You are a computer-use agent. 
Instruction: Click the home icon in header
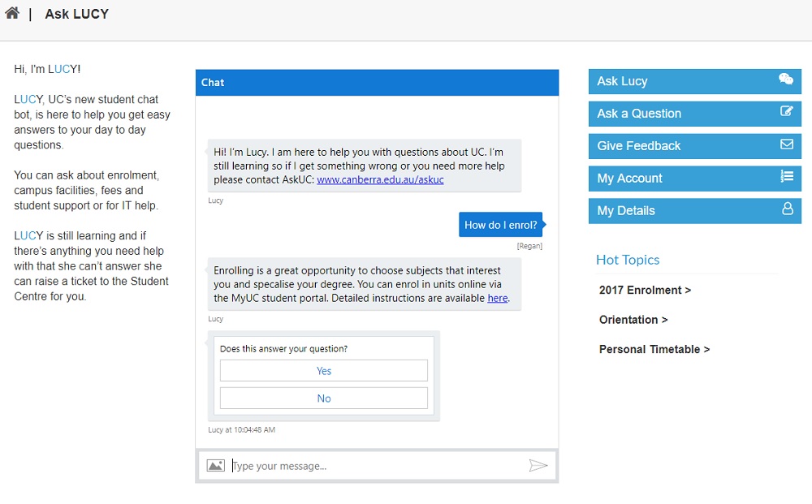click(x=12, y=13)
